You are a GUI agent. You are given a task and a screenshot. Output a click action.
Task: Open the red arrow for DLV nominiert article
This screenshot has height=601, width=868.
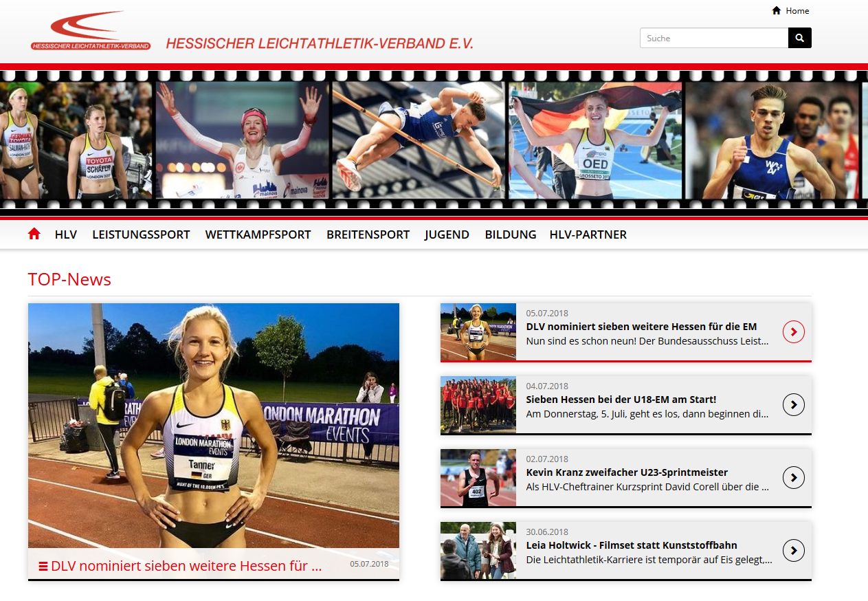(x=793, y=332)
